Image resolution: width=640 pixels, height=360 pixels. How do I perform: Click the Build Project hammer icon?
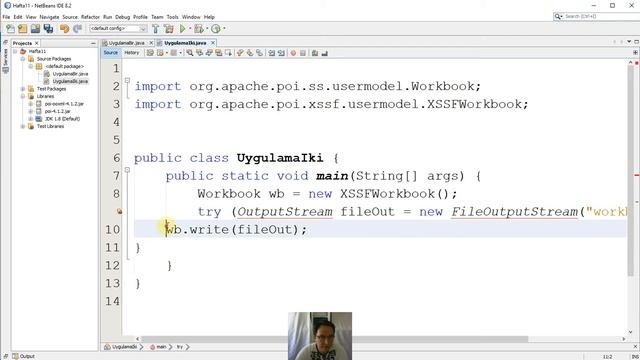click(x=156, y=29)
